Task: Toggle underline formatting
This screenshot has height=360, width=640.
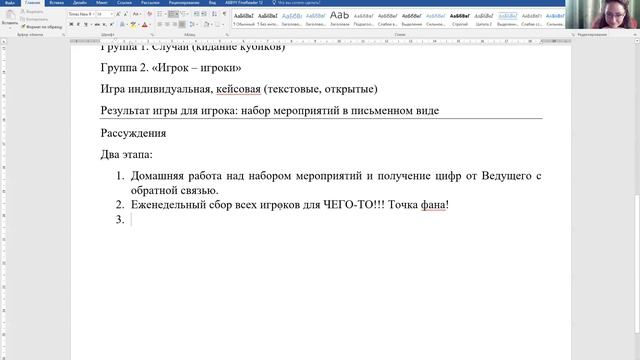Action: click(x=86, y=24)
